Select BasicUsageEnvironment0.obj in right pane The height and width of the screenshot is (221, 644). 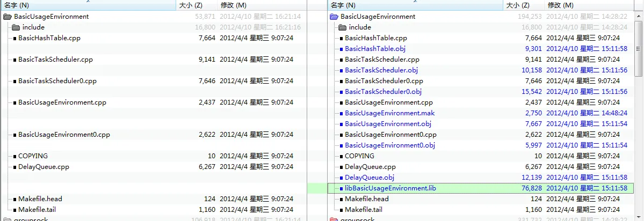pyautogui.click(x=390, y=145)
